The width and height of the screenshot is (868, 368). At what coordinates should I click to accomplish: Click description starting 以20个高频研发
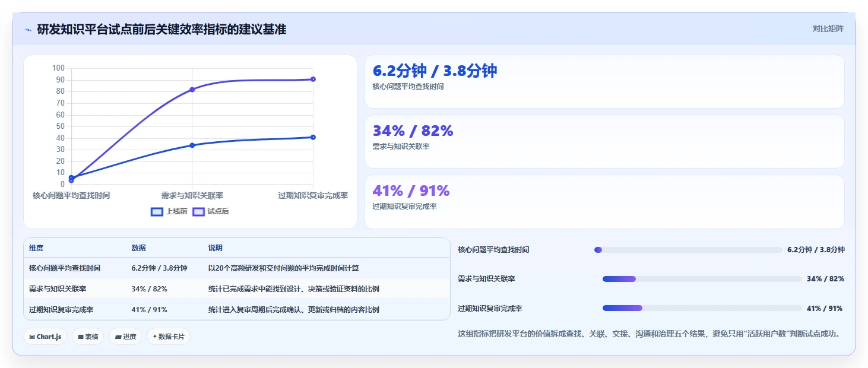coord(284,268)
